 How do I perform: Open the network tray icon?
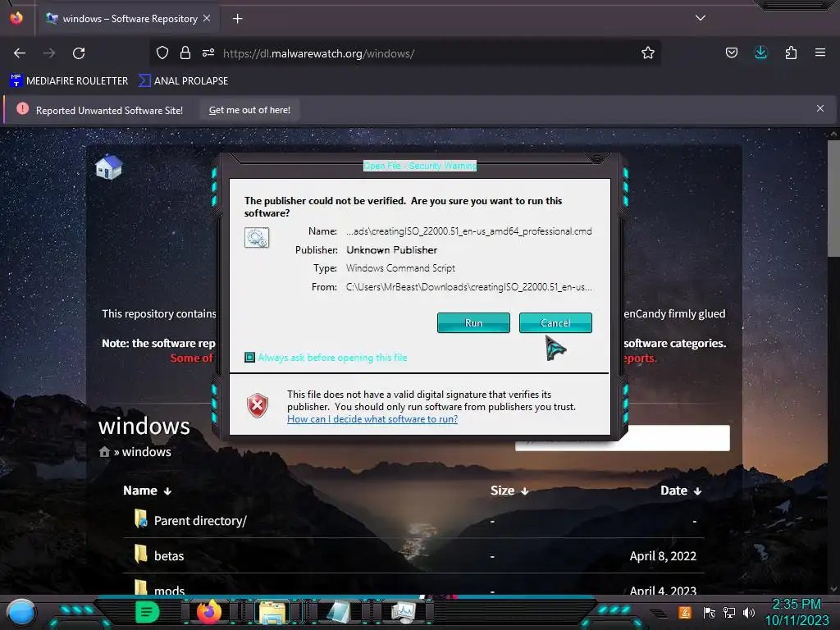click(728, 612)
